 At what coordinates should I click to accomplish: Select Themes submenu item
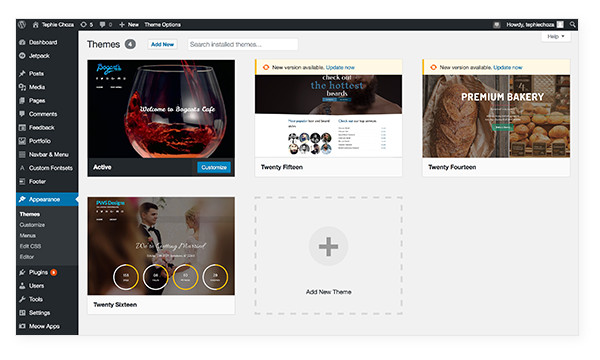coord(29,214)
